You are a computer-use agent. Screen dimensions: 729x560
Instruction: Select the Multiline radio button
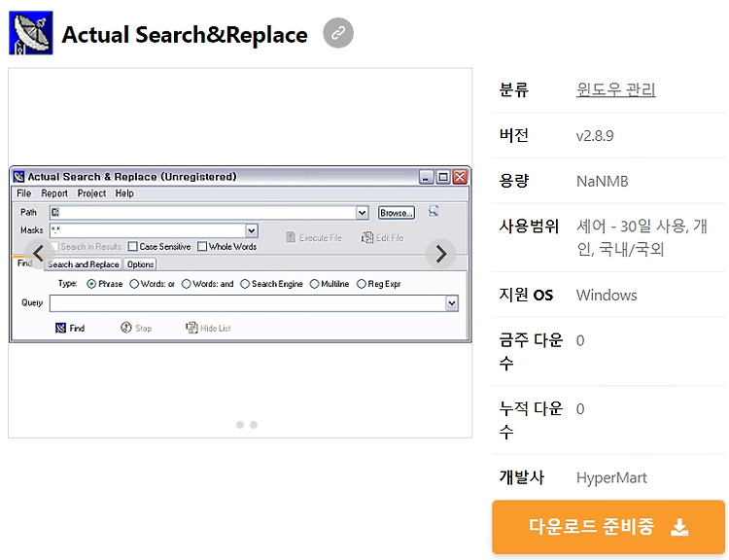point(314,284)
